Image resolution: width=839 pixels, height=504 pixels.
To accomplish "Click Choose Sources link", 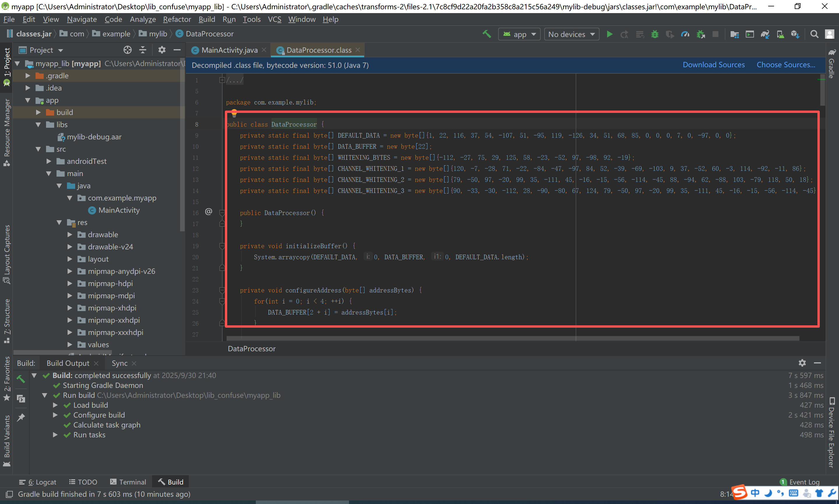I will 786,65.
